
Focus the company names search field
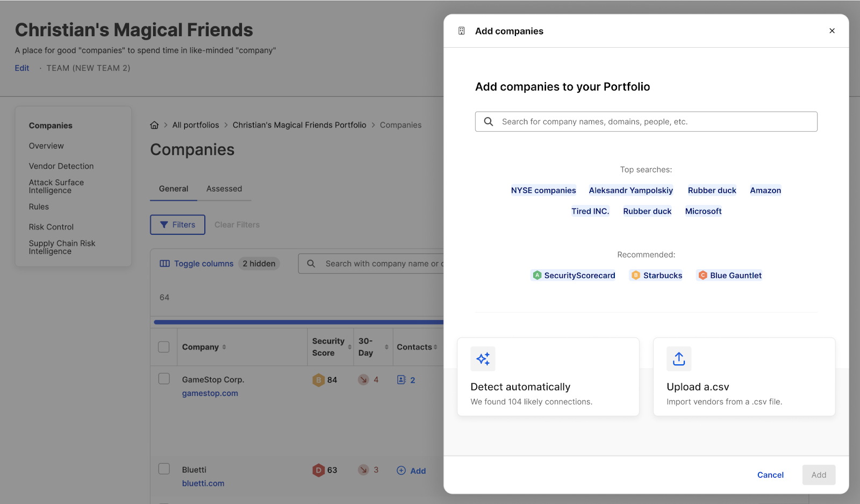tap(646, 122)
